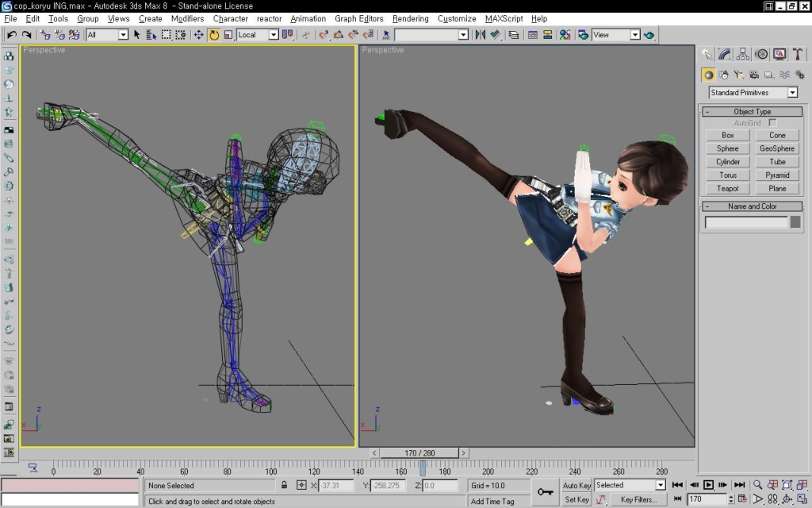Screen dimensions: 812x508
Task: Toggle 3D Snaps in the main toolbar
Action: point(324,35)
